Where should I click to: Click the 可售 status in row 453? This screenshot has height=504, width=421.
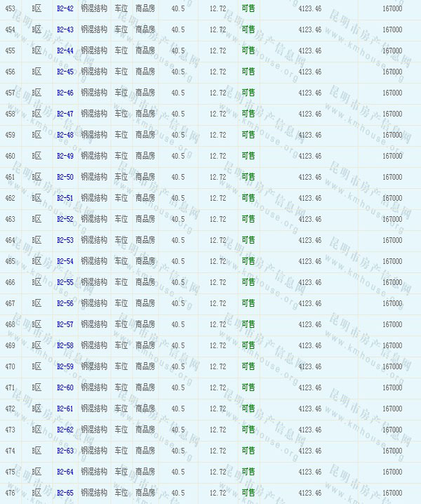point(248,8)
